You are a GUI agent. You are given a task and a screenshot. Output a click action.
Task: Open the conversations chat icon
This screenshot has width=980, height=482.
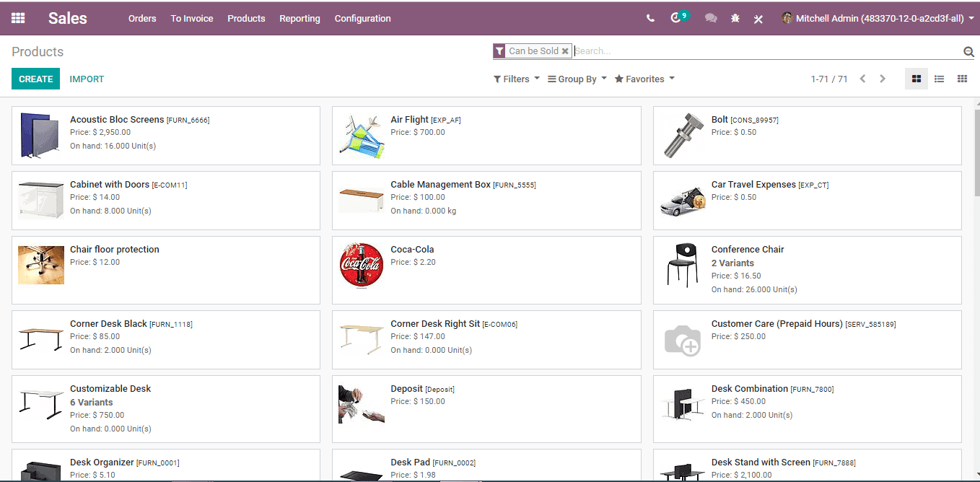click(x=711, y=18)
